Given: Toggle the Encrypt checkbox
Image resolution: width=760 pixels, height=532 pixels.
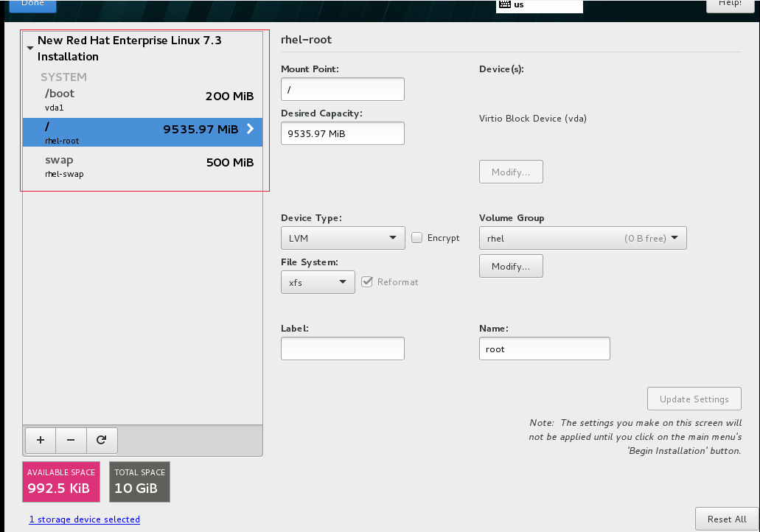Looking at the screenshot, I should [416, 237].
